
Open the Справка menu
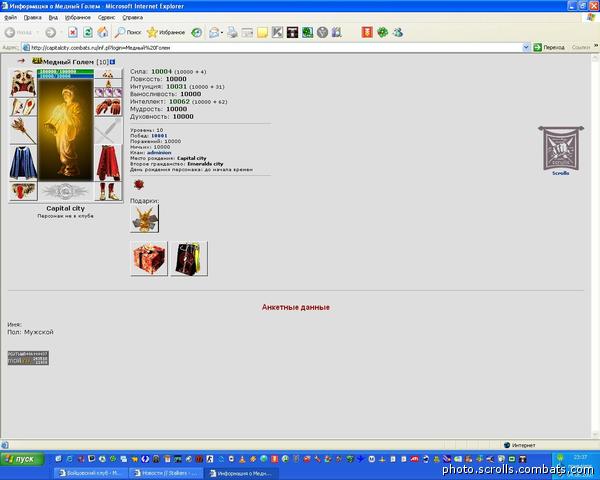point(132,18)
